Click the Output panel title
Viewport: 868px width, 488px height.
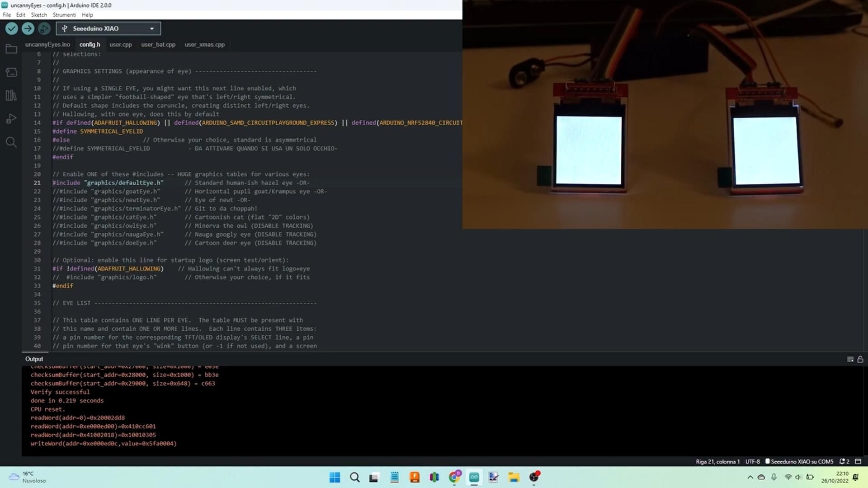tap(34, 359)
